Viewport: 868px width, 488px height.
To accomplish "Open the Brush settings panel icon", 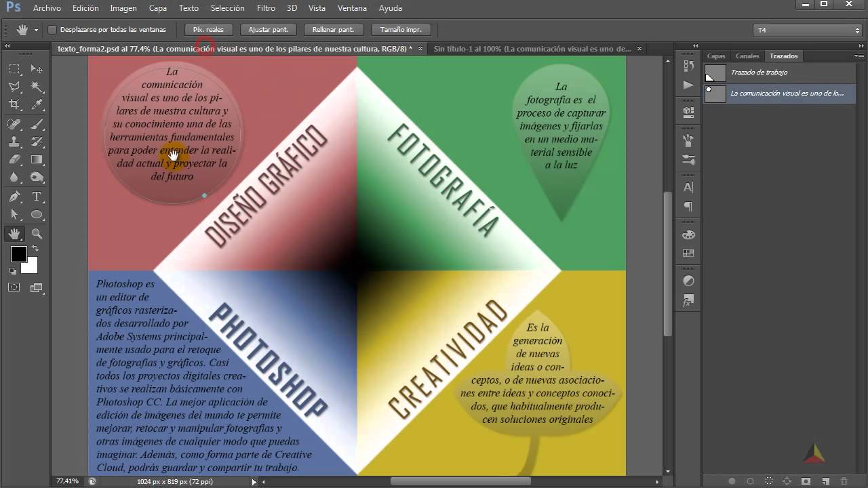I will 688,160.
